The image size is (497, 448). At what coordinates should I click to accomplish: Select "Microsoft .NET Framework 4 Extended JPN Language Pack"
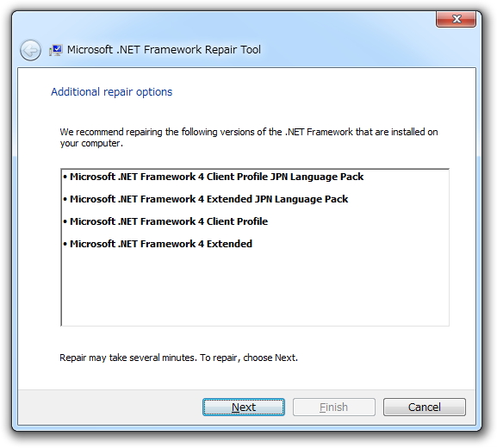pyautogui.click(x=206, y=199)
